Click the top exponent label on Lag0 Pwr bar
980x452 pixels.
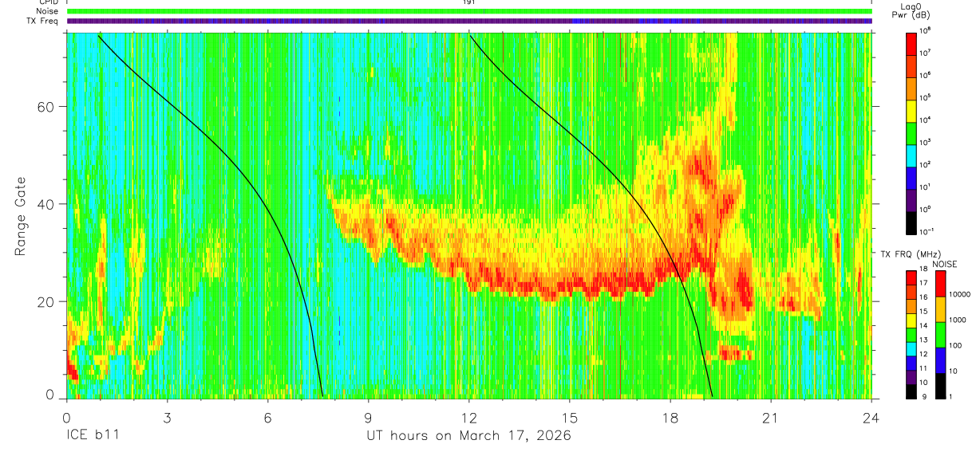coord(927,30)
